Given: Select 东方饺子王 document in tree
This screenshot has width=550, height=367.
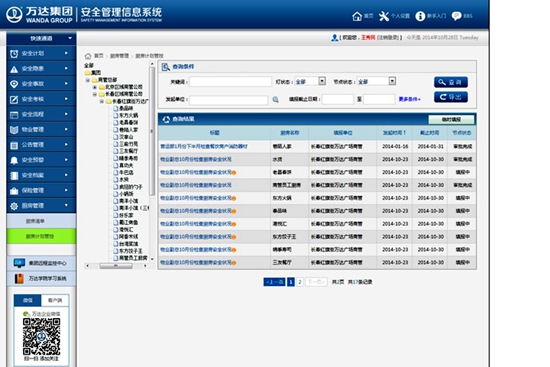Looking at the screenshot, I should [128, 251].
